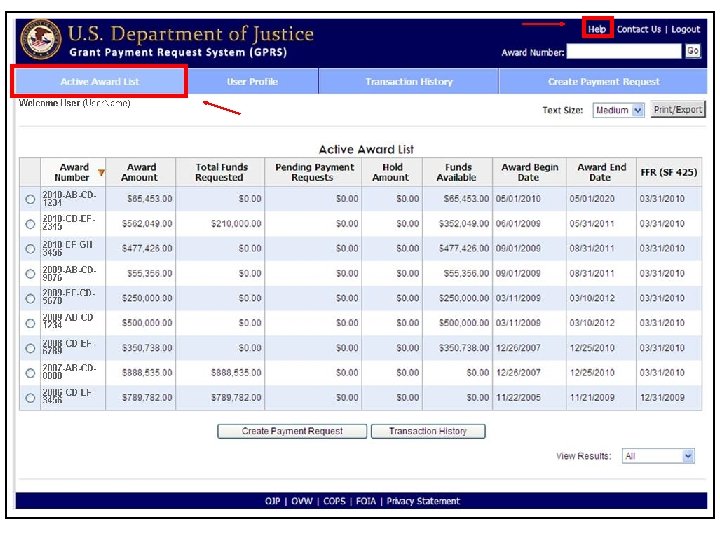Screen dimensions: 720x540
Task: Open the OJP footer link
Action: pos(272,501)
